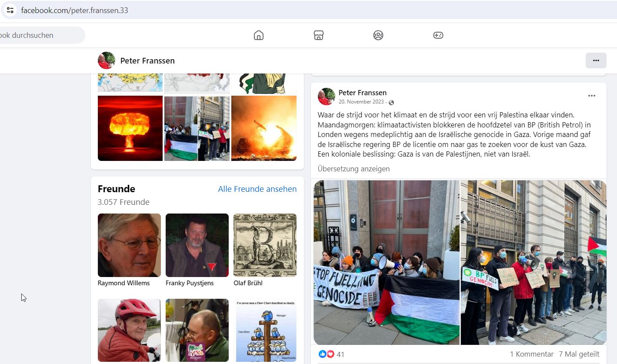Open the rocket launcher fire photo thumbnail

pyautogui.click(x=264, y=128)
